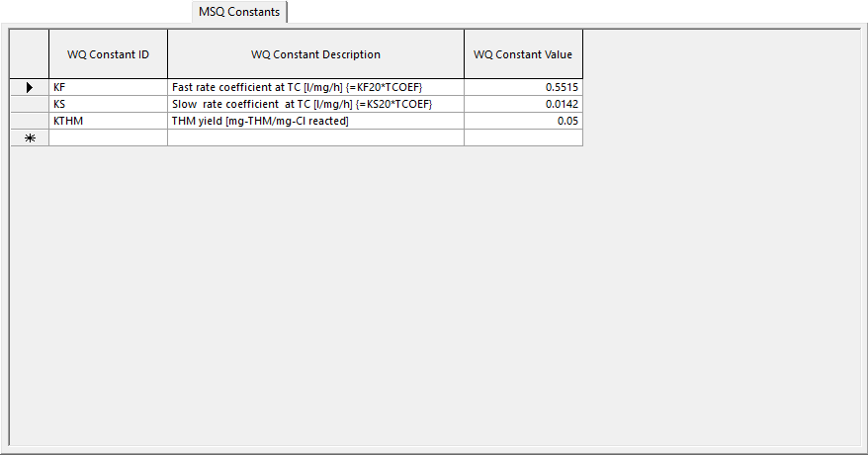Edit the Fast rate coefficient description cell

point(315,88)
